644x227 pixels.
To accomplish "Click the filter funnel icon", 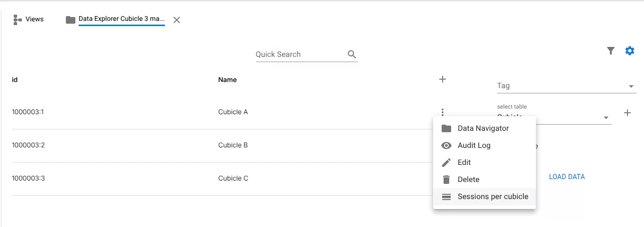I will [x=611, y=51].
